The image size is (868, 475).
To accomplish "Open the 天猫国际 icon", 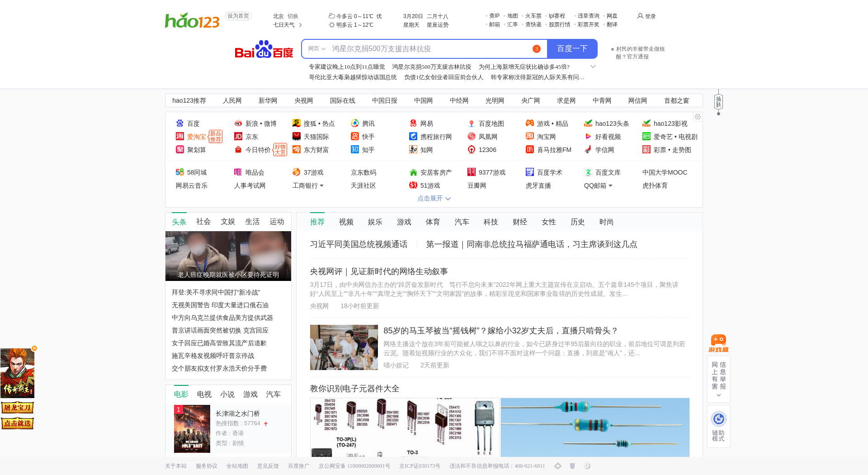I will pos(297,137).
